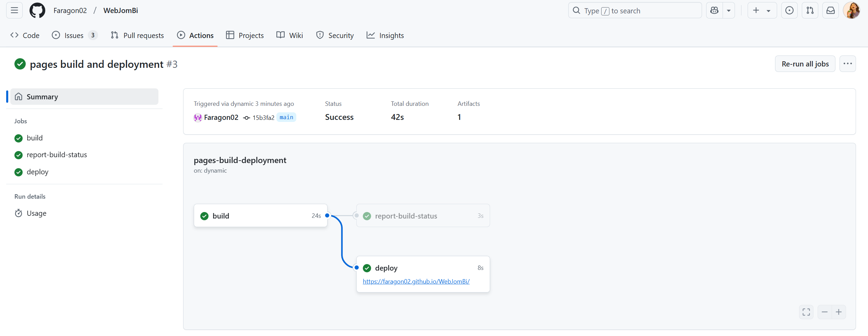
Task: Open the notifications inbox icon
Action: pos(831,11)
